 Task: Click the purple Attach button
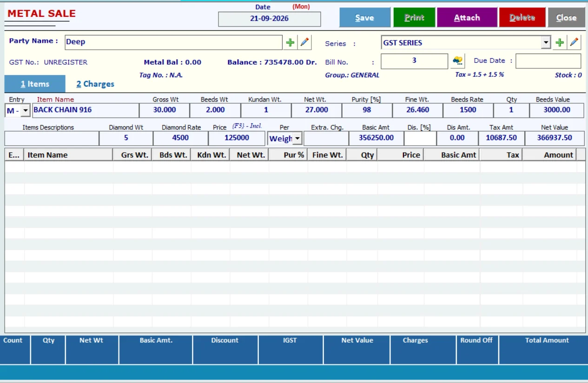(467, 18)
